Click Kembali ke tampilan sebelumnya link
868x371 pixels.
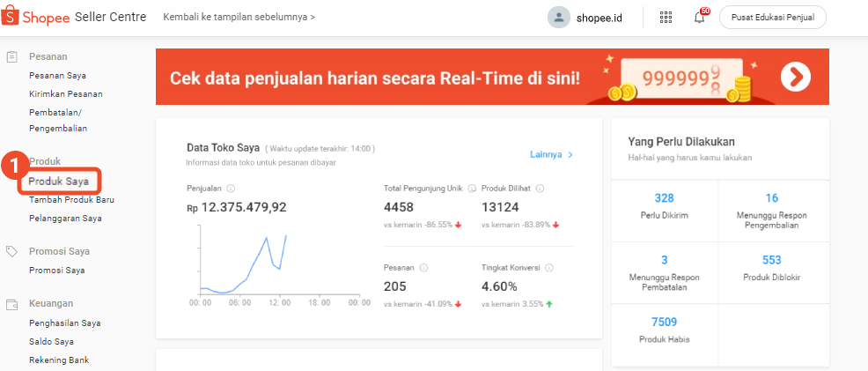[239, 17]
